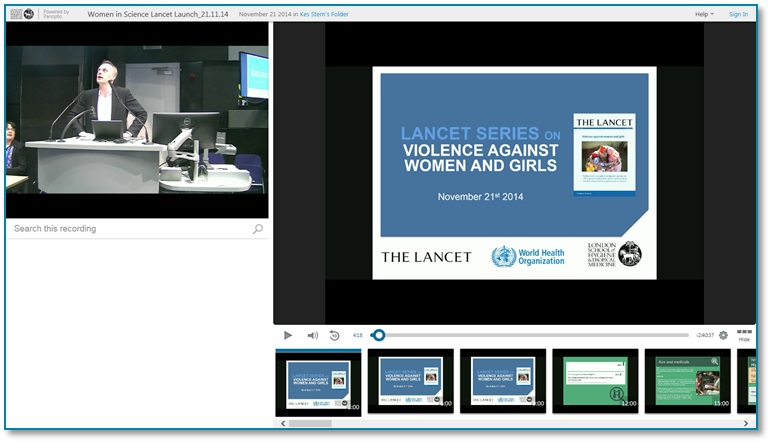The width and height of the screenshot is (771, 443).
Task: Click the playback position handle on the seek bar
Action: point(379,335)
